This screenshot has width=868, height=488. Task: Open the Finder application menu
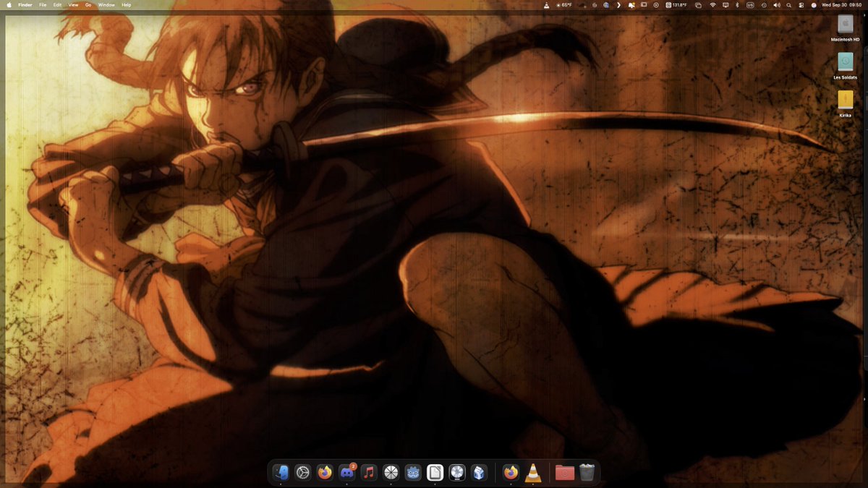point(25,5)
